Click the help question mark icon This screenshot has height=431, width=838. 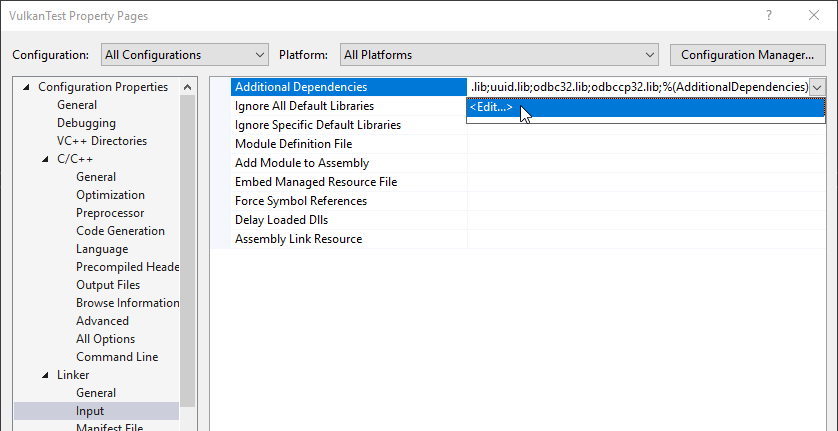[x=769, y=16]
